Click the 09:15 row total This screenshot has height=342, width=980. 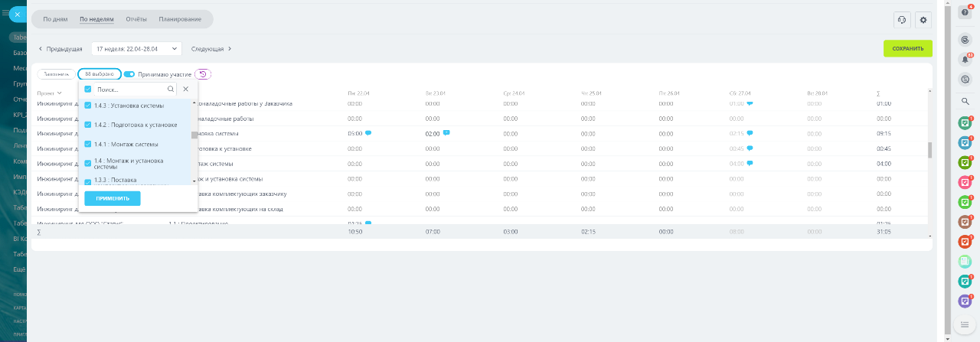(x=884, y=133)
